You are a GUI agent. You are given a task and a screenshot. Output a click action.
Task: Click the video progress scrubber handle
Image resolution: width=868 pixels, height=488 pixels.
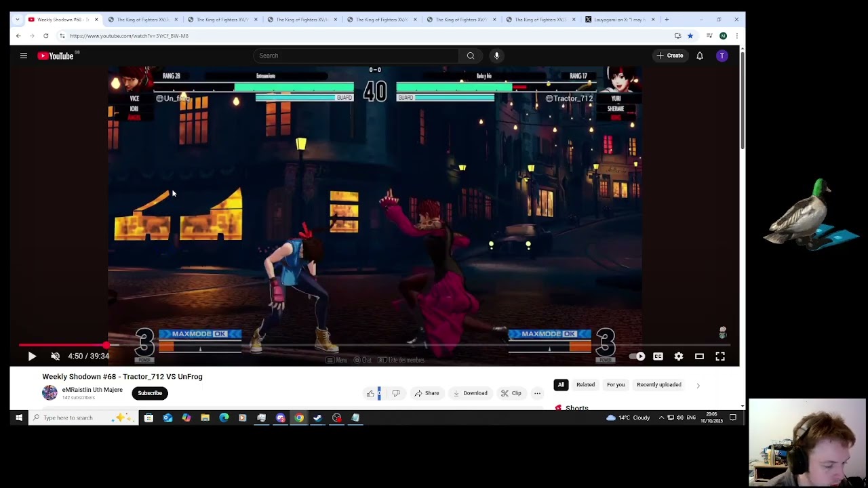coord(106,345)
